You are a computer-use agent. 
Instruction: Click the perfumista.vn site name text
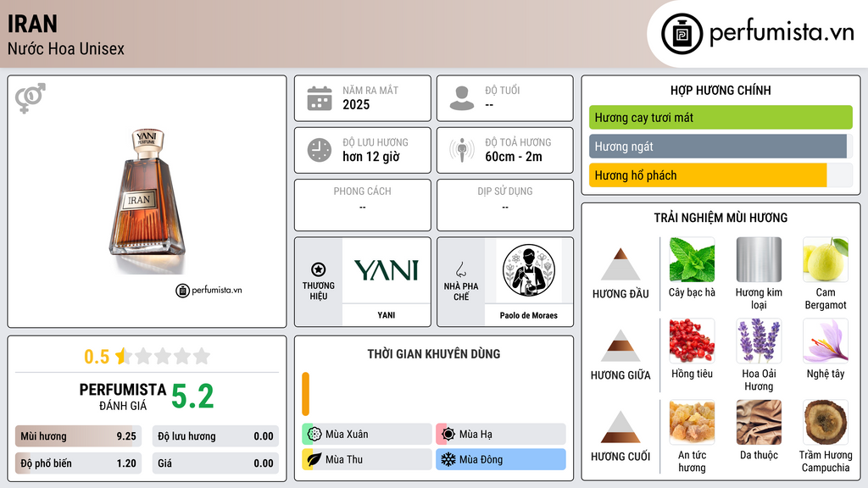(782, 33)
